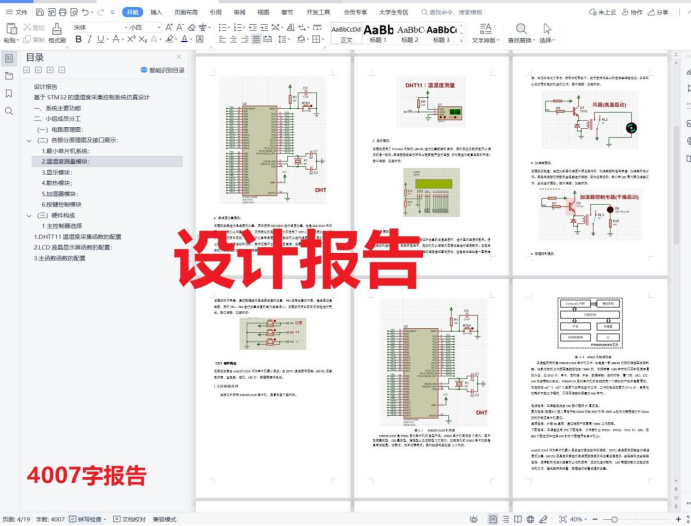Switch to web layout view in status bar
This screenshot has height=526, width=691.
pyautogui.click(x=531, y=519)
